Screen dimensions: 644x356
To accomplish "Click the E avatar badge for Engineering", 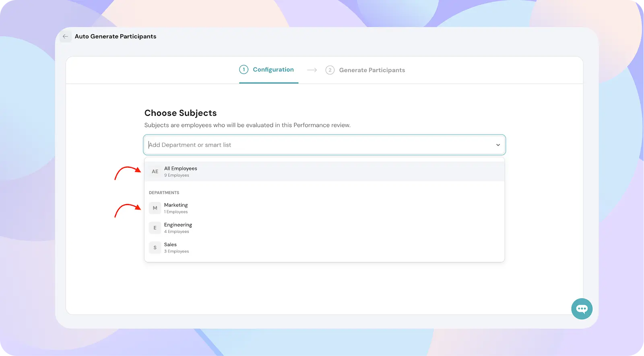I will (x=155, y=228).
